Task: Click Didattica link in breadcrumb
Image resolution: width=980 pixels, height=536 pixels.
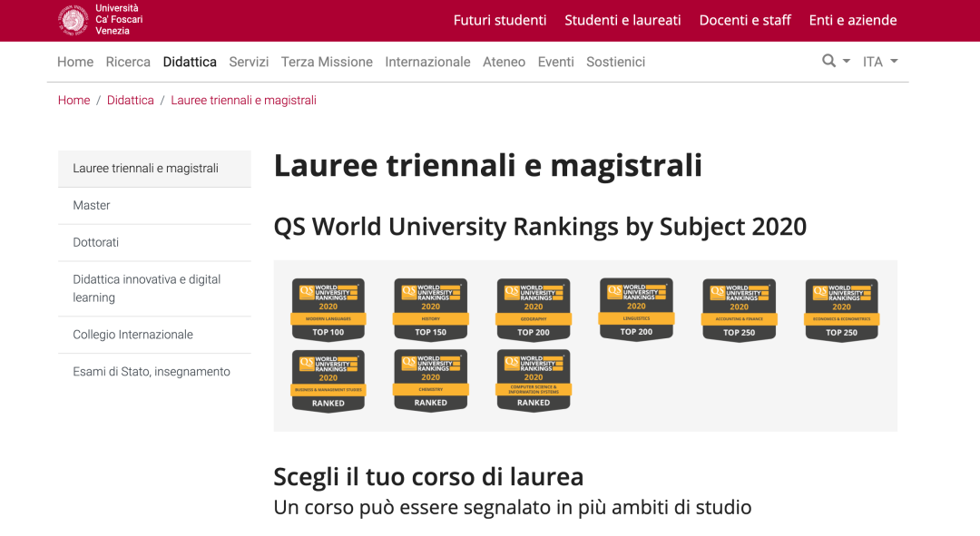Action: tap(130, 100)
